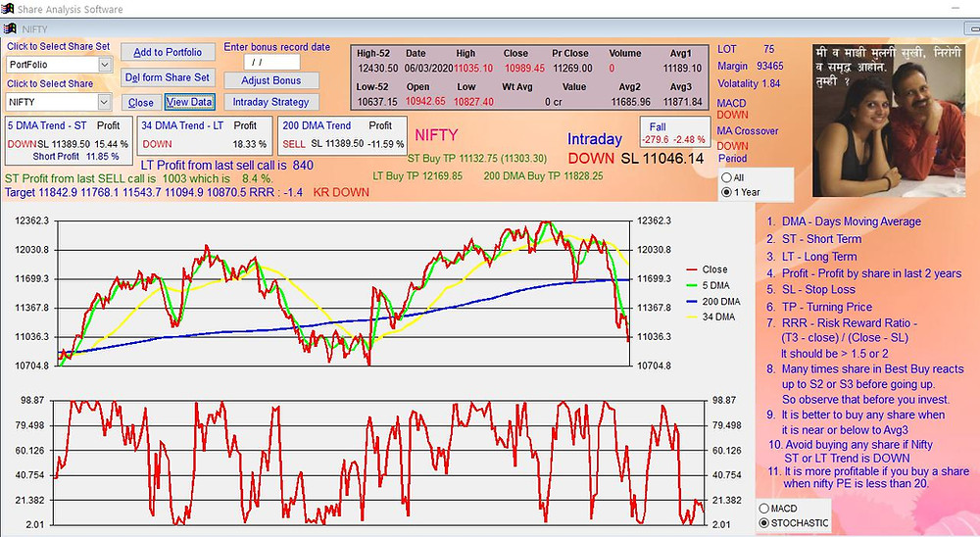Click ST Buy TP 11132.75 text
Image resolution: width=980 pixels, height=537 pixels.
[x=477, y=158]
